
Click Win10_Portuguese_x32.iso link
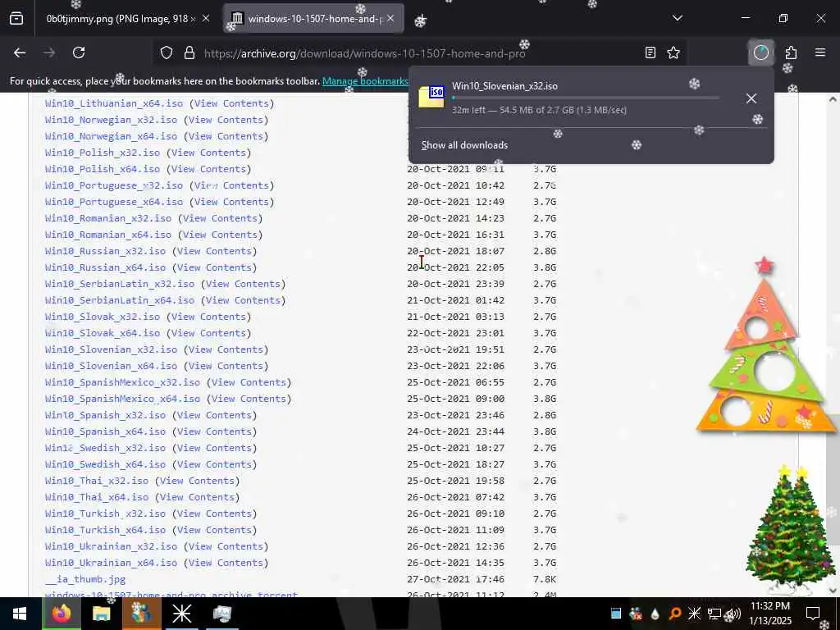tap(114, 186)
